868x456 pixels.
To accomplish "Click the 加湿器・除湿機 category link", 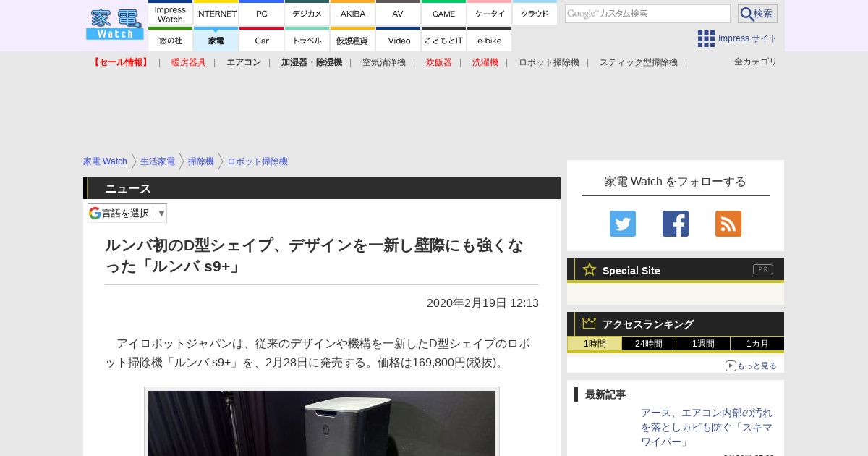I will pos(312,62).
